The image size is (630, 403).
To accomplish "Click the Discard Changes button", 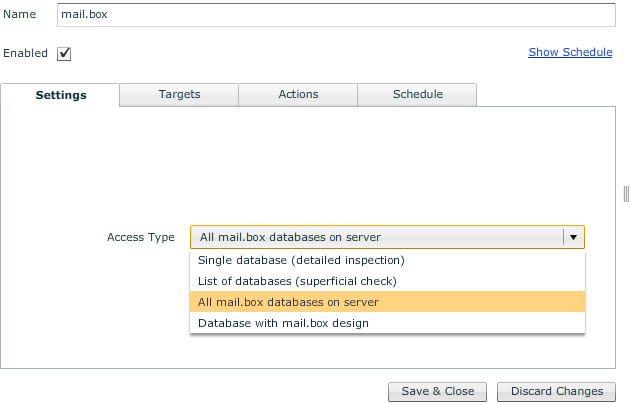I will (556, 391).
